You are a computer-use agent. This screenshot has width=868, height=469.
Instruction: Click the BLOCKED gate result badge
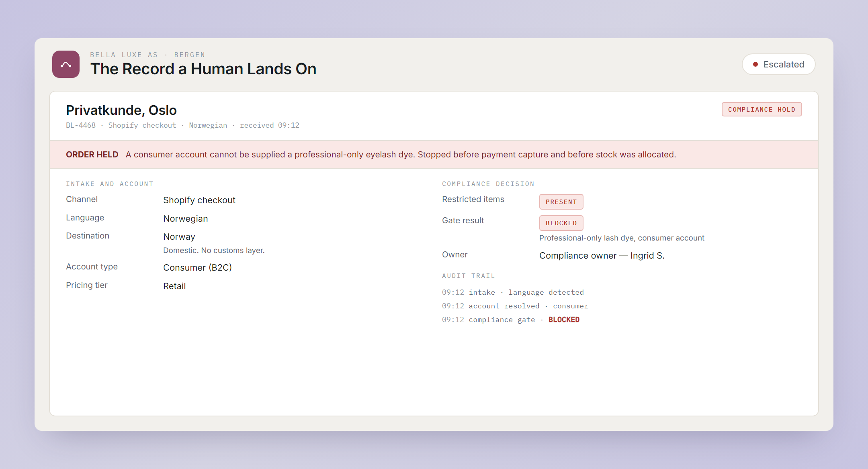(561, 223)
